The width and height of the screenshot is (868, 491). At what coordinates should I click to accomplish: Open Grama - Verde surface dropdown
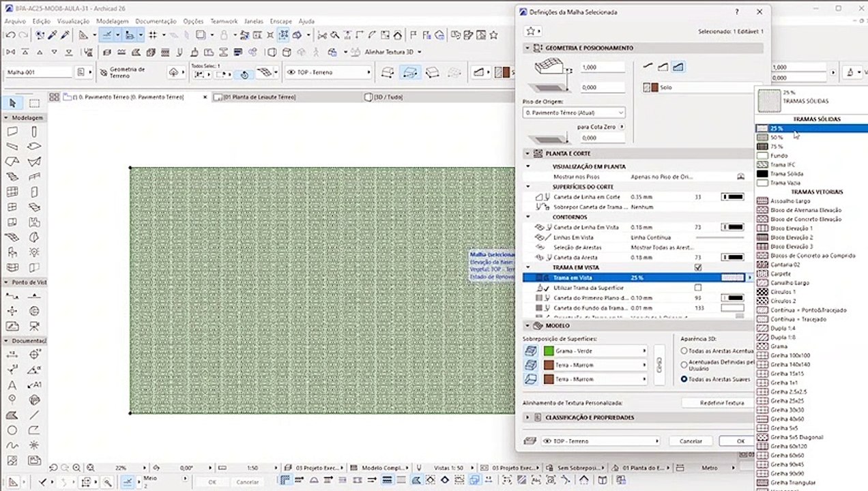594,351
